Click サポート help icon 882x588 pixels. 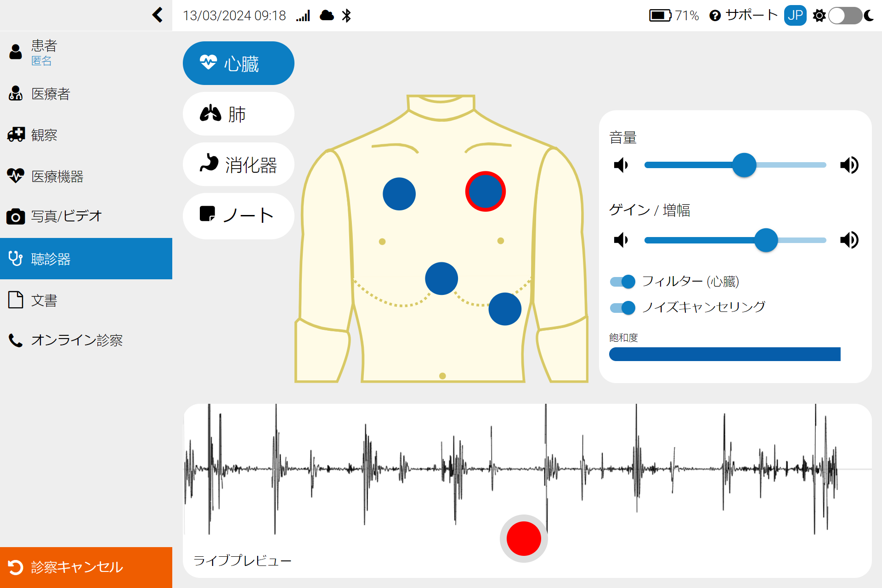(715, 16)
